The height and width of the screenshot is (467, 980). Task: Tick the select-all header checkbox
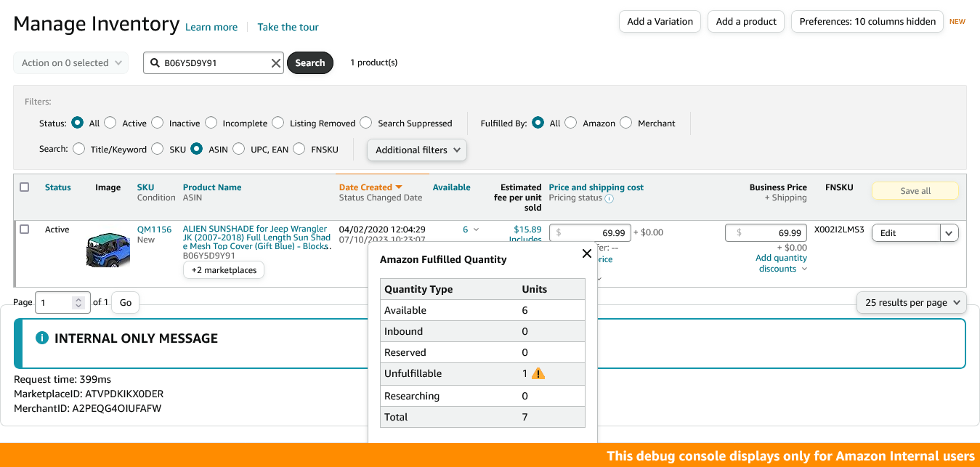coord(25,187)
